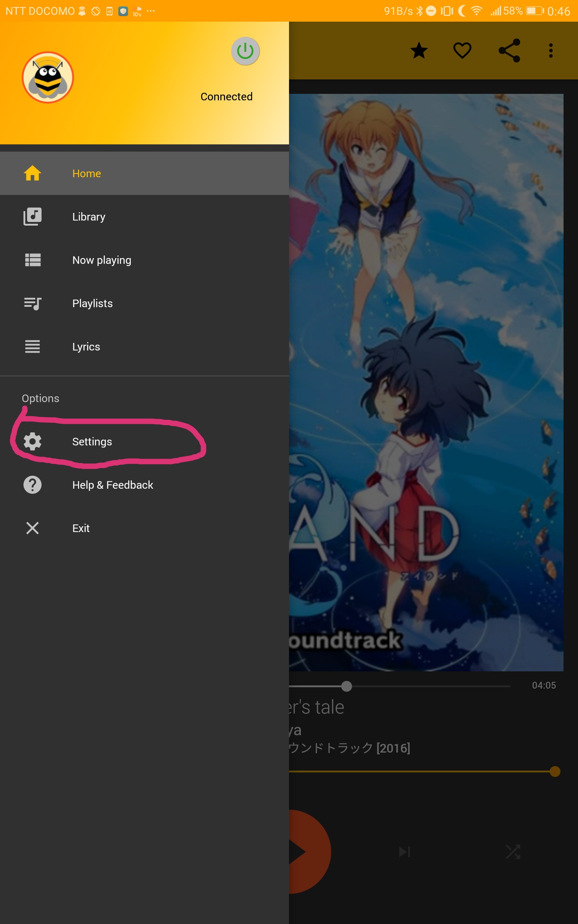This screenshot has height=924, width=578.
Task: Click the orange house Home icon
Action: point(33,173)
